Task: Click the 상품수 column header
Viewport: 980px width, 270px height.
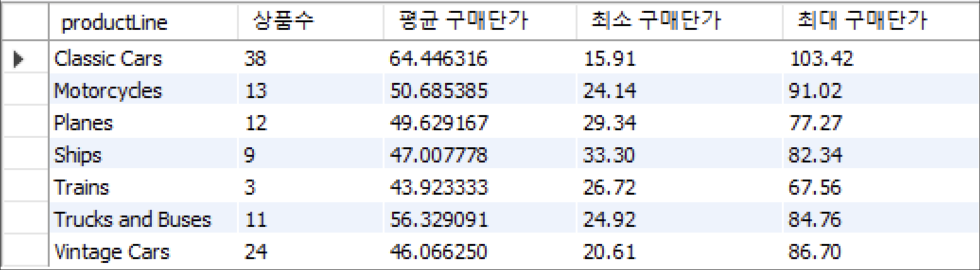Action: coord(311,22)
